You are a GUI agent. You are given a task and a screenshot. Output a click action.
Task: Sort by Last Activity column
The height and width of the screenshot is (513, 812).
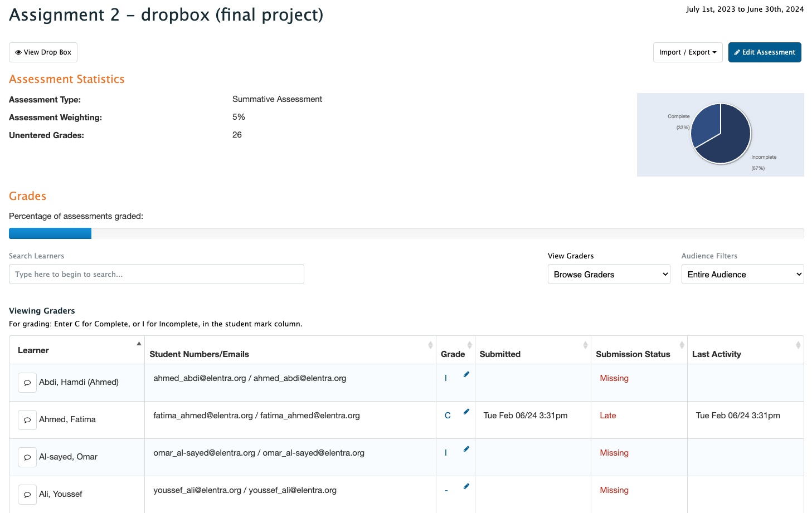coord(717,354)
